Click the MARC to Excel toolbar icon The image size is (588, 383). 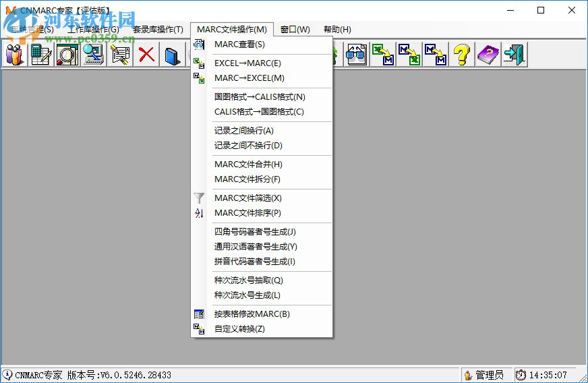409,55
